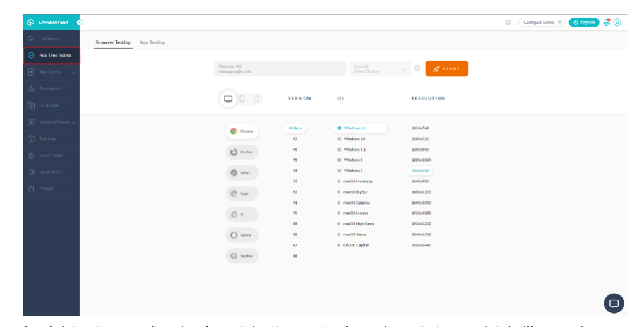Choose the Opera browser
The height and width of the screenshot is (327, 644).
tap(242, 235)
